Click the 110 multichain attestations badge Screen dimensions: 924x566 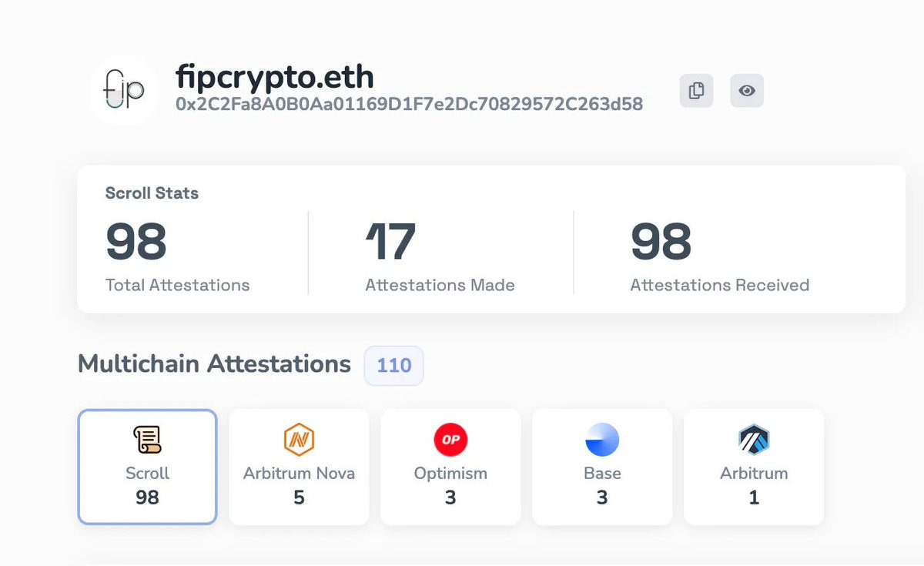393,365
